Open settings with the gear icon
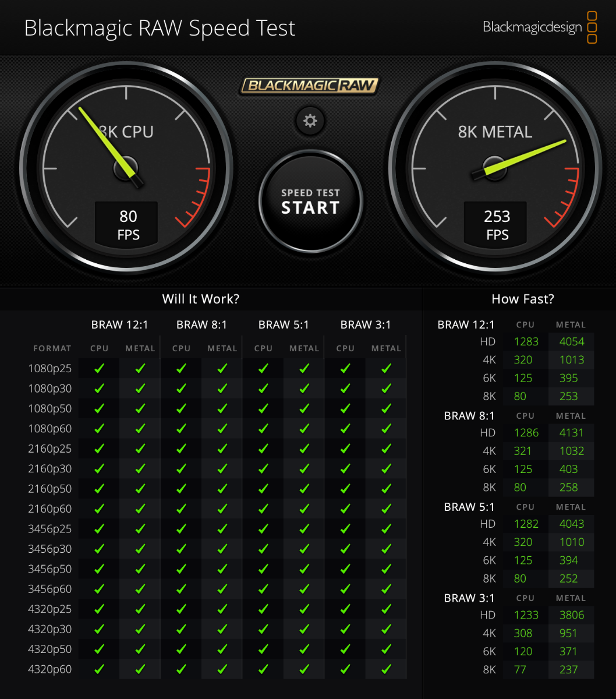This screenshot has width=616, height=699. [x=310, y=121]
